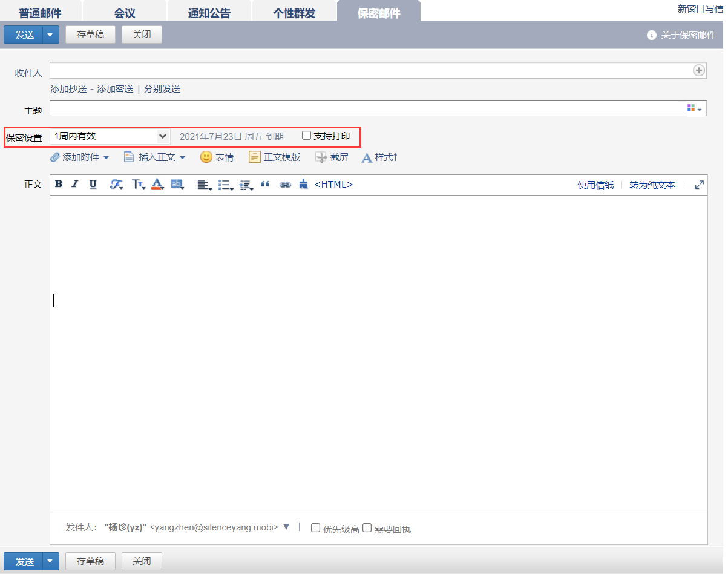Click the top 存草稿 button

90,35
